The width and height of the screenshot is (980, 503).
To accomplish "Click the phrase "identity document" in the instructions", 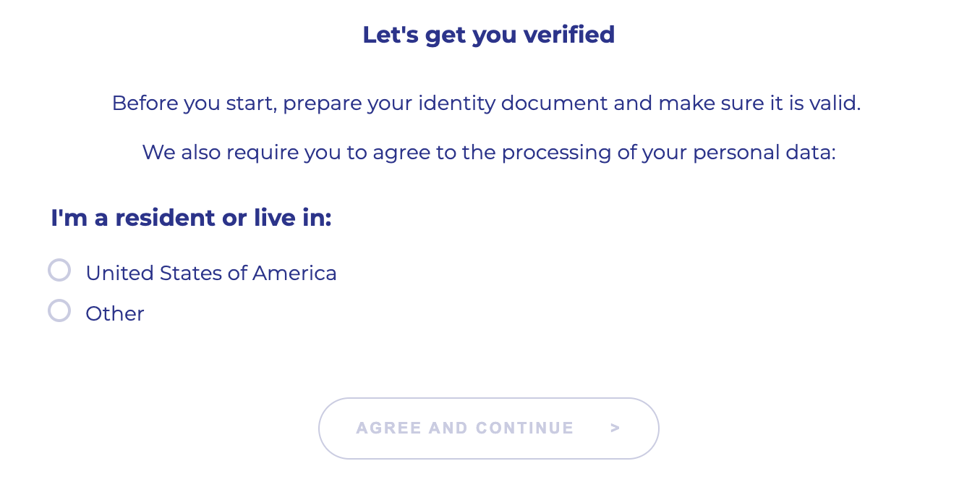I will point(554,103).
